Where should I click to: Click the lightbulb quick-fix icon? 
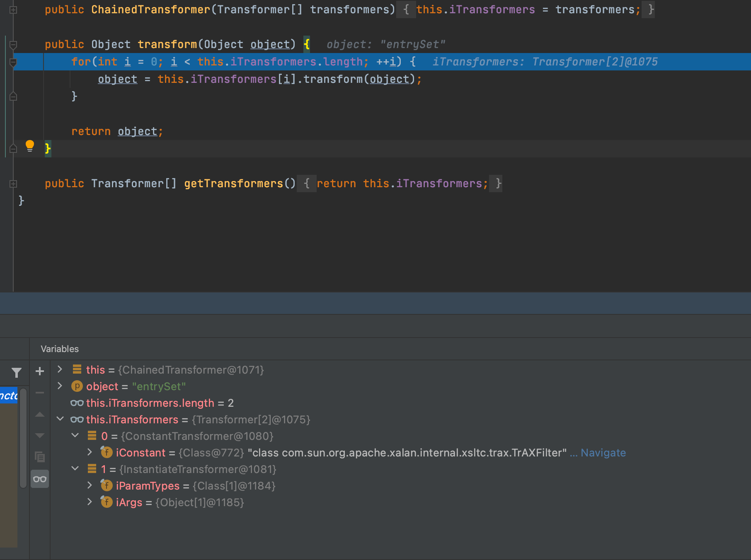[30, 146]
